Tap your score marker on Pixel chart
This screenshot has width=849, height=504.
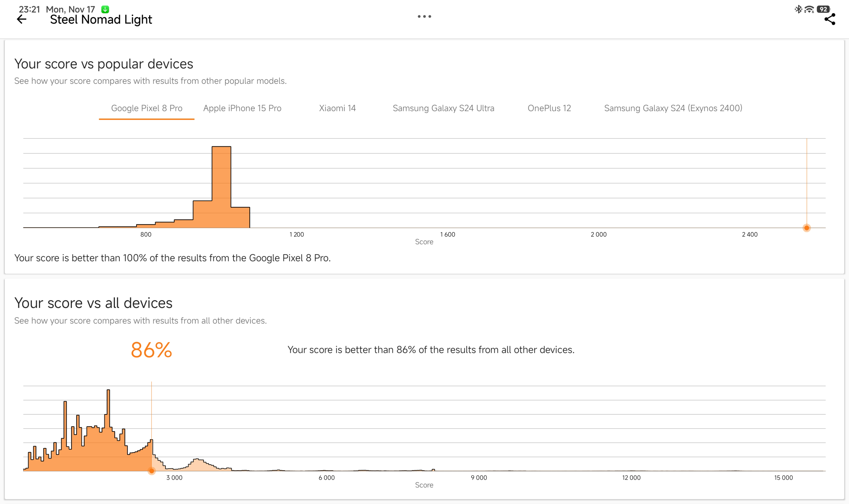[807, 228]
